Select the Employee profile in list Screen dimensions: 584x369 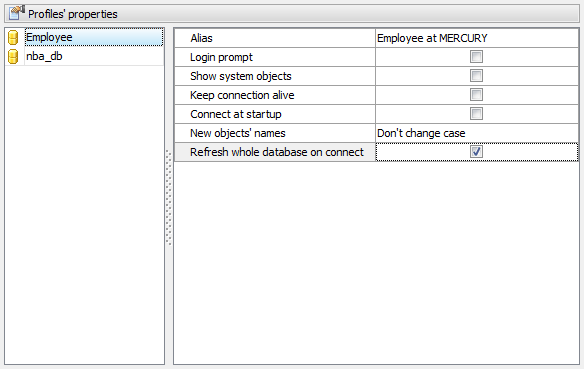pyautogui.click(x=94, y=37)
